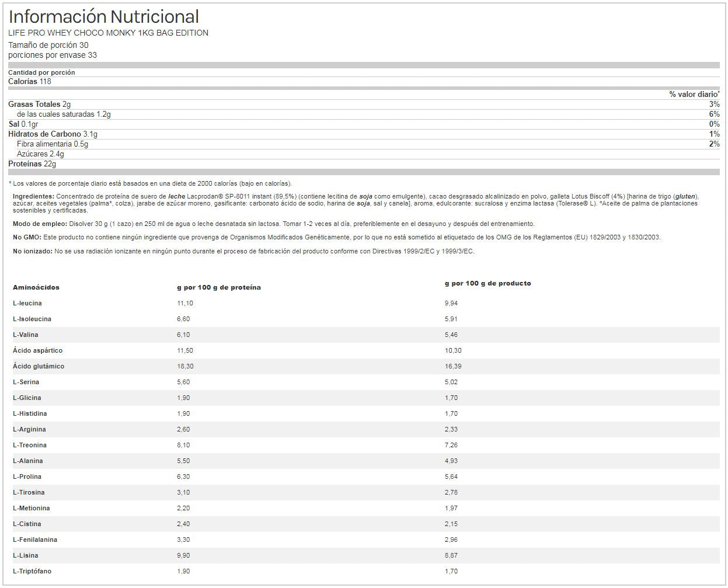
Task: Select the 'Proteínas 22g' row
Action: (x=364, y=163)
